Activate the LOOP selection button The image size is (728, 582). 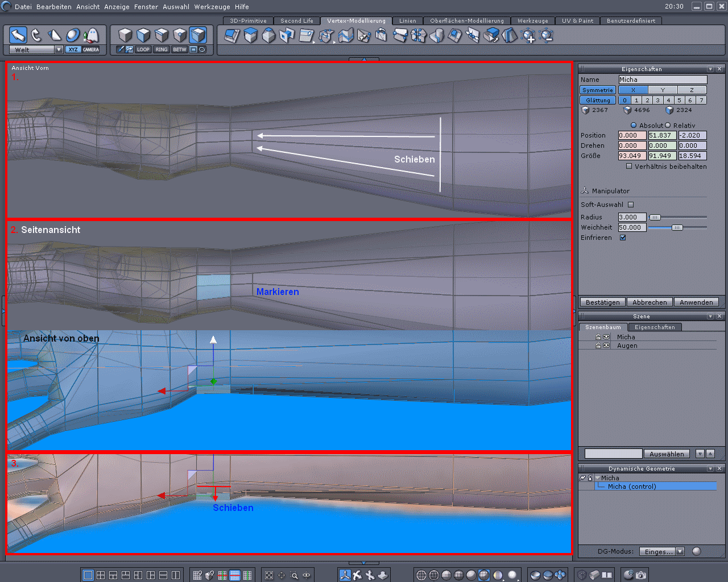tap(143, 49)
